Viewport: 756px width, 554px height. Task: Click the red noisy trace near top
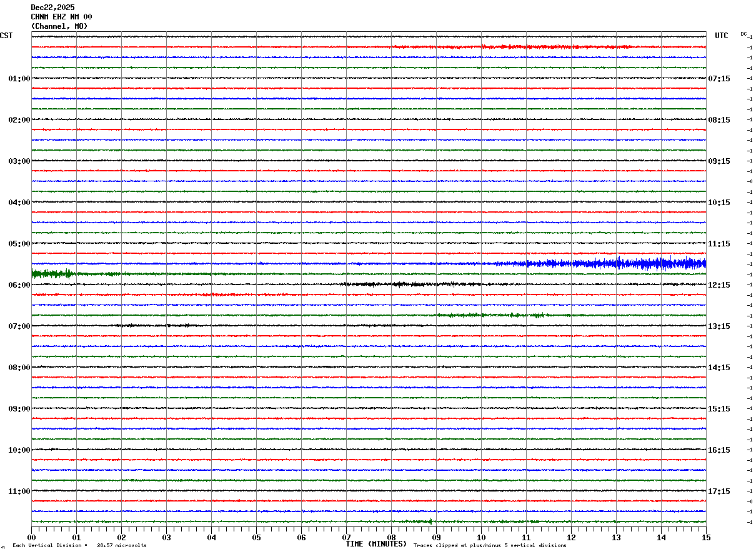click(550, 47)
